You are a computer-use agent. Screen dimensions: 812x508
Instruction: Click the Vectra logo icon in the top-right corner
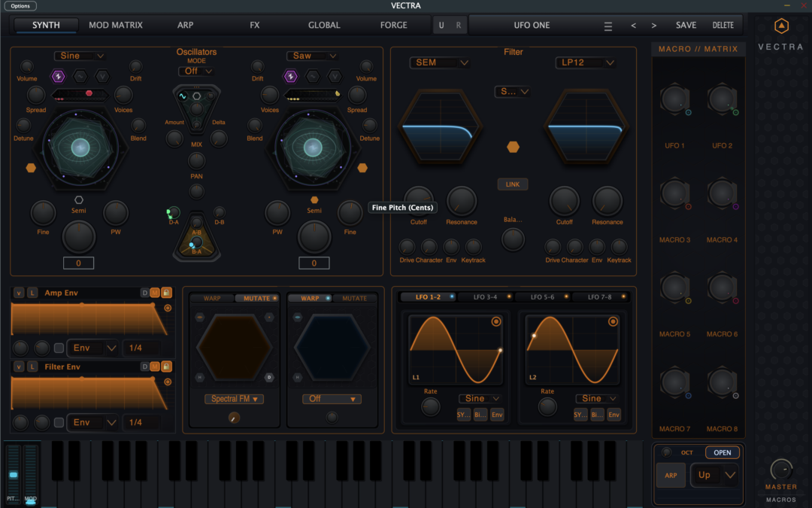(780, 26)
